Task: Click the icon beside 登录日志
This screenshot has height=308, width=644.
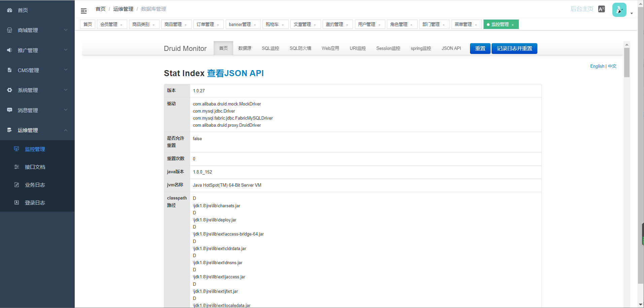Action: point(16,203)
